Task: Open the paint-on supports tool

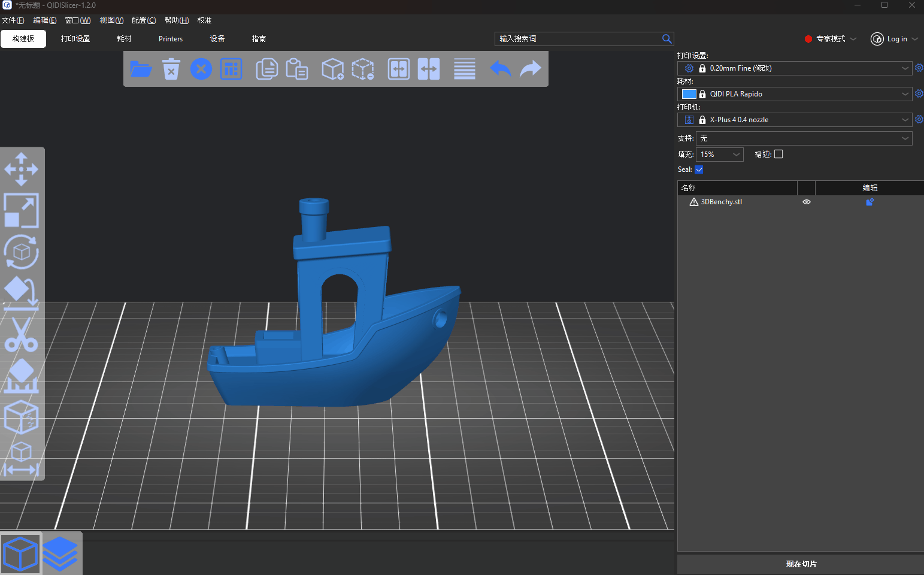Action: pyautogui.click(x=22, y=376)
